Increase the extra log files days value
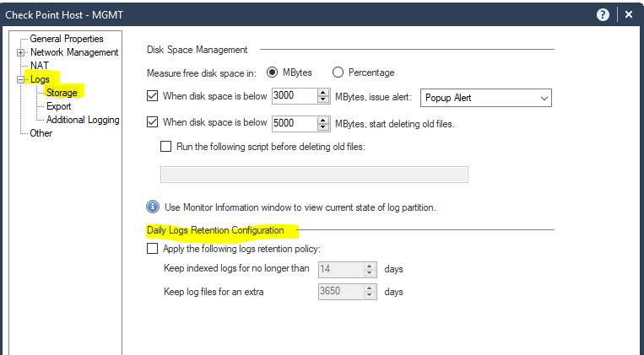The width and height of the screenshot is (644, 355). [x=370, y=288]
